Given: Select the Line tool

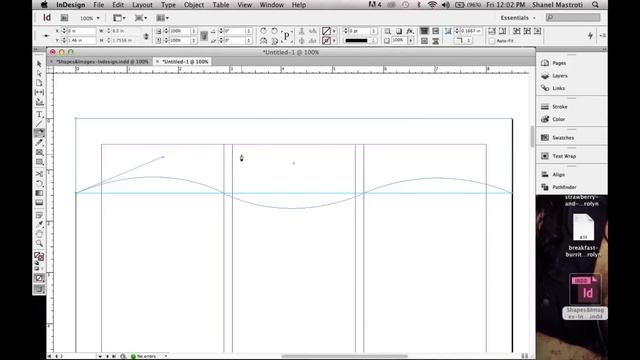Looking at the screenshot, I should 39,124.
